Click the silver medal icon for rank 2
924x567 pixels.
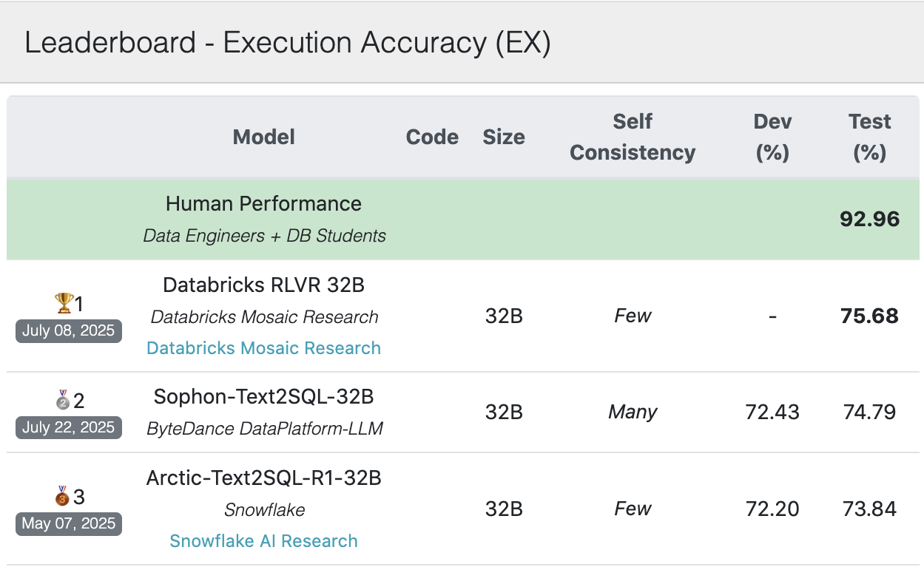[63, 400]
